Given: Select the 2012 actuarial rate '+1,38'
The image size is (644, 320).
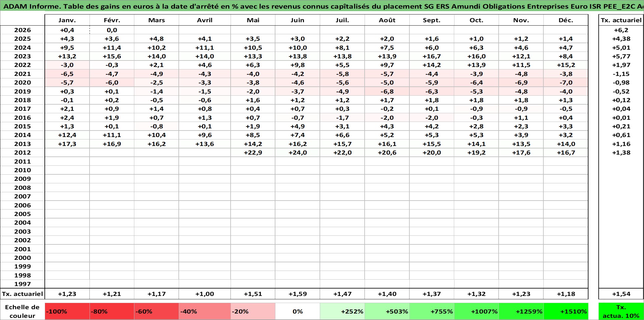Looking at the screenshot, I should click(x=621, y=152).
